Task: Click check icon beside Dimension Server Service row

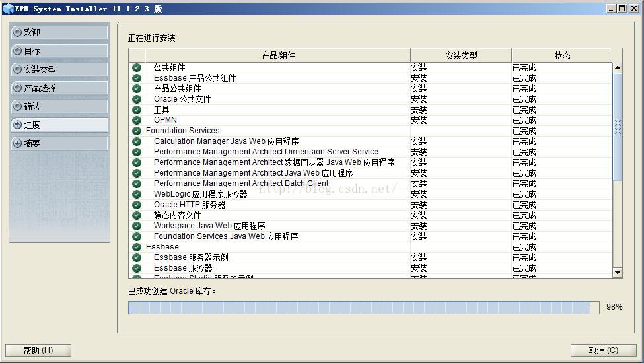Action: coord(137,152)
